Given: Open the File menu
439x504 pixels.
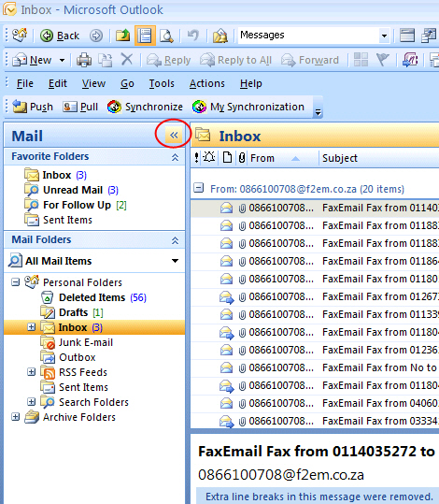Looking at the screenshot, I should (25, 83).
